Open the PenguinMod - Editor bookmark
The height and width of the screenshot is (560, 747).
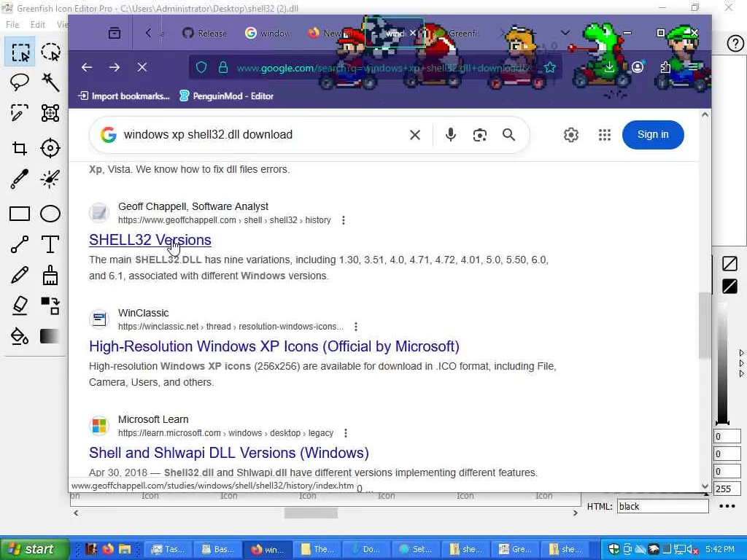[x=226, y=96]
